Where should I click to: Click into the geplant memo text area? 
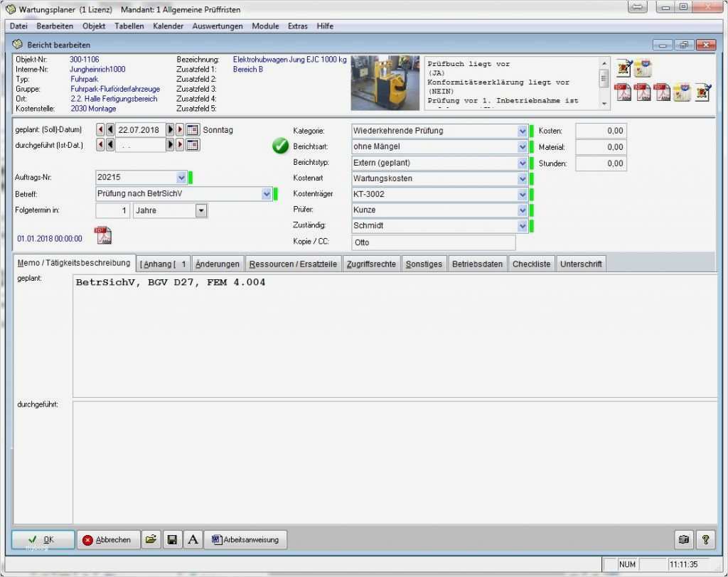[395, 335]
